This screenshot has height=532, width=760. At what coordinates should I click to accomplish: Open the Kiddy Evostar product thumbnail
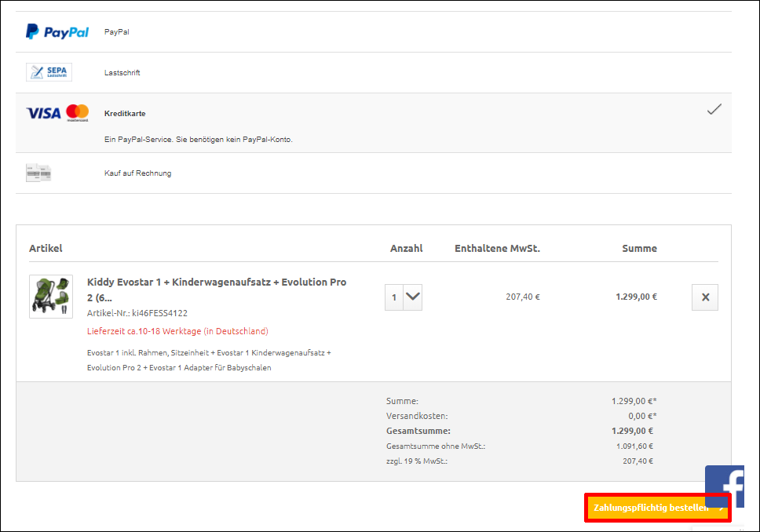[x=51, y=297]
